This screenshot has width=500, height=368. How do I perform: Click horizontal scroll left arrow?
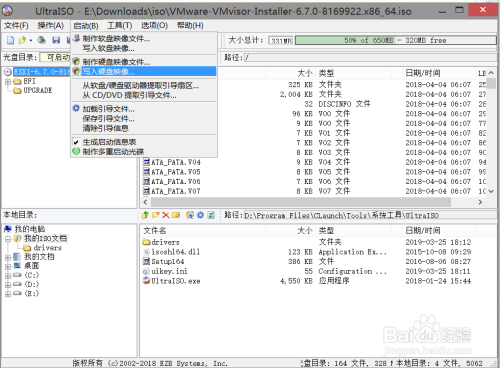click(x=145, y=202)
